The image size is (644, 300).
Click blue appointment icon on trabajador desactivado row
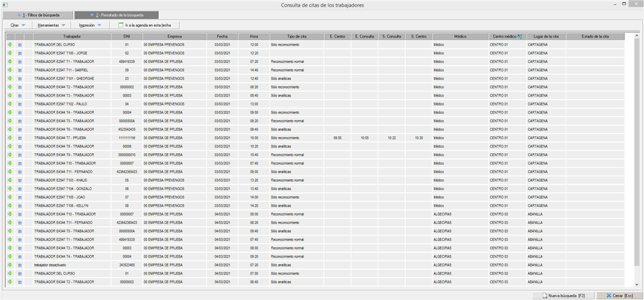pos(19,264)
